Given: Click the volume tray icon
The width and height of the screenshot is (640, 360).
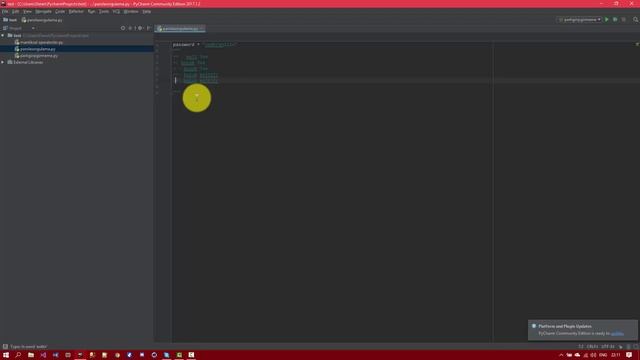Looking at the screenshot, I should tap(593, 355).
